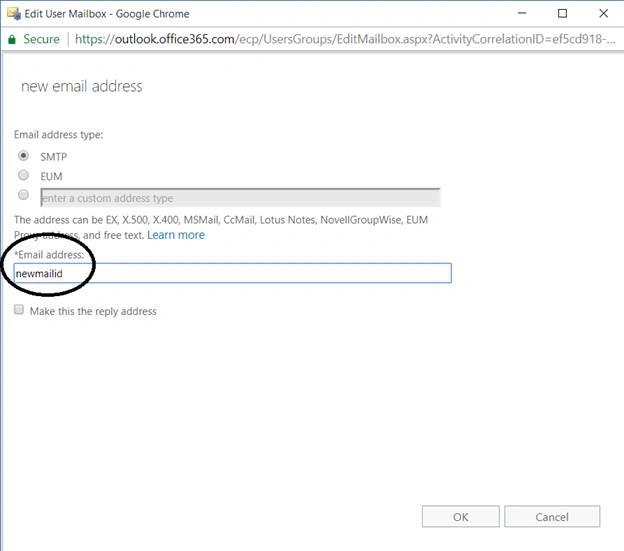The image size is (624, 551).
Task: Select the EUM address type option
Action: (23, 175)
